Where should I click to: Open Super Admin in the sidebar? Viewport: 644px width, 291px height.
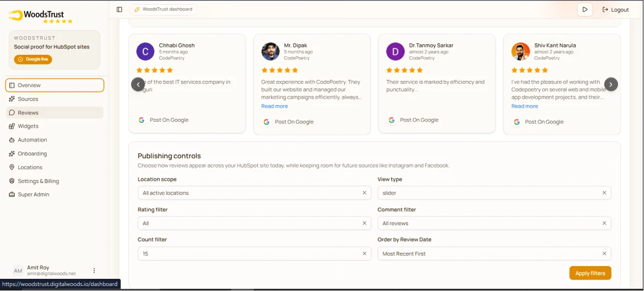[54, 195]
